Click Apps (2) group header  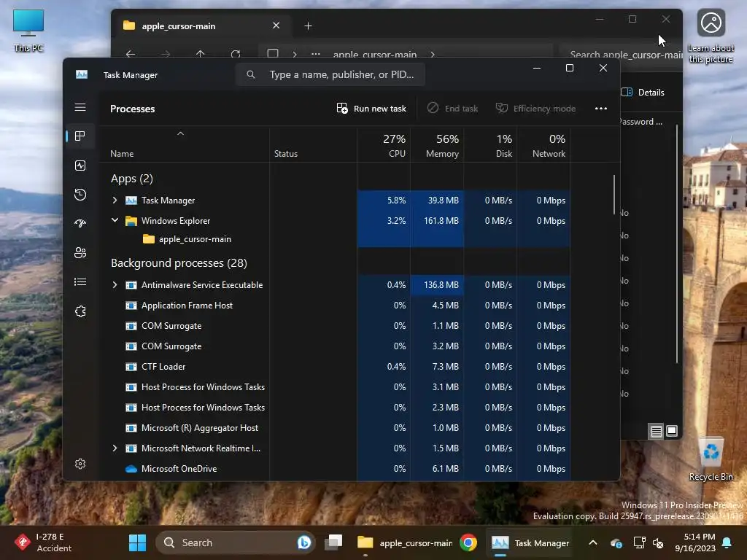[x=131, y=179]
